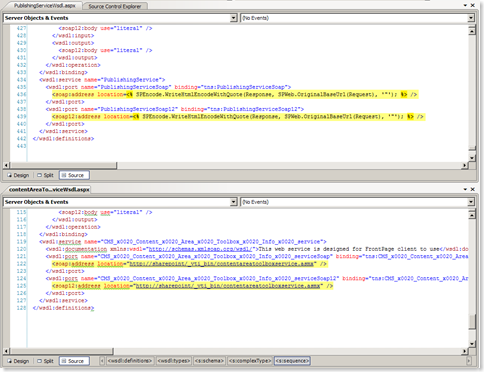Click the sharepoint _vti_bin URL on line 122

point(221,264)
